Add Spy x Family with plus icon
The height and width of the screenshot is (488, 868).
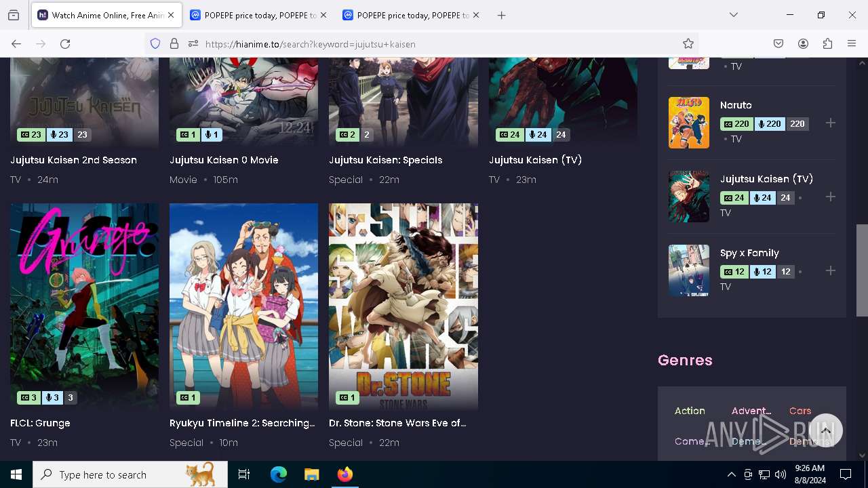(x=831, y=271)
